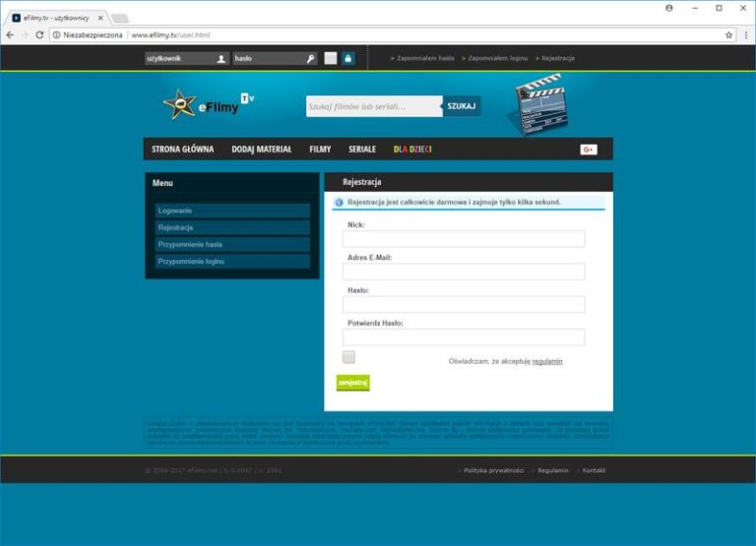Click the SZUKAJ search button
756x546 pixels.
[x=461, y=105]
